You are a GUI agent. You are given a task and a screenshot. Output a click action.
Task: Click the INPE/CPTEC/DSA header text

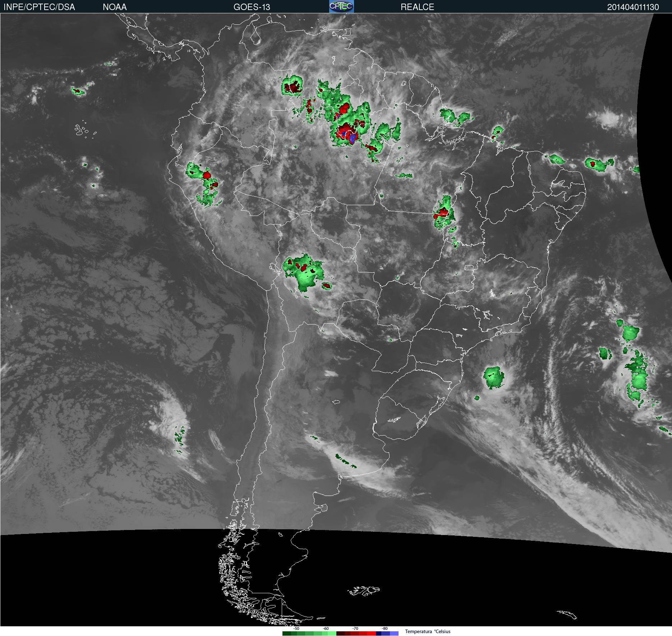point(39,7)
